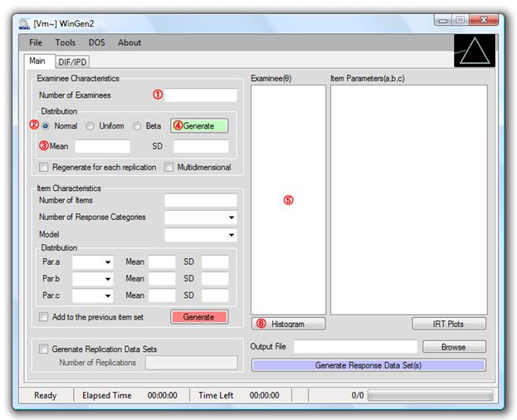The width and height of the screenshot is (517, 420).
Task: Click the green Generate examinee button
Action: pos(198,126)
